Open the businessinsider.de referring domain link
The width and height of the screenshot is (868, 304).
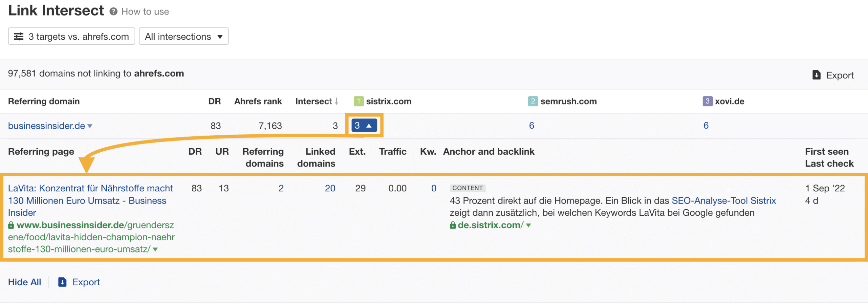(46, 126)
